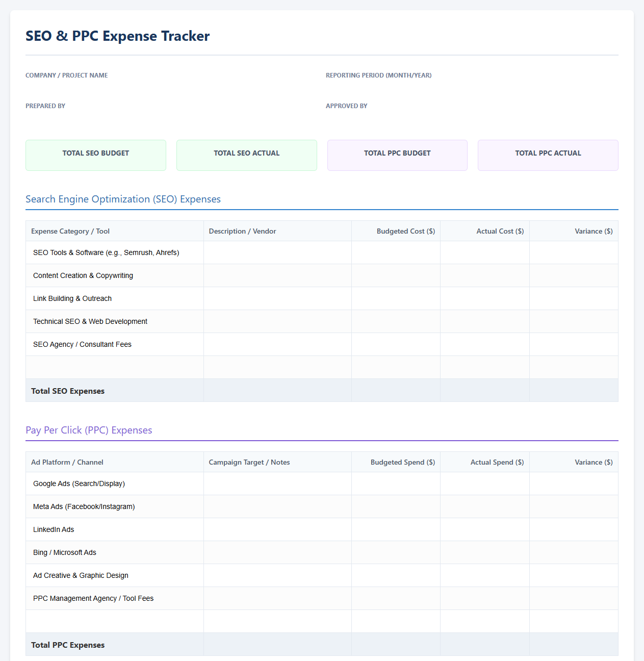644x661 pixels.
Task: Click Description cell for Link Building & Outreach
Action: click(277, 298)
